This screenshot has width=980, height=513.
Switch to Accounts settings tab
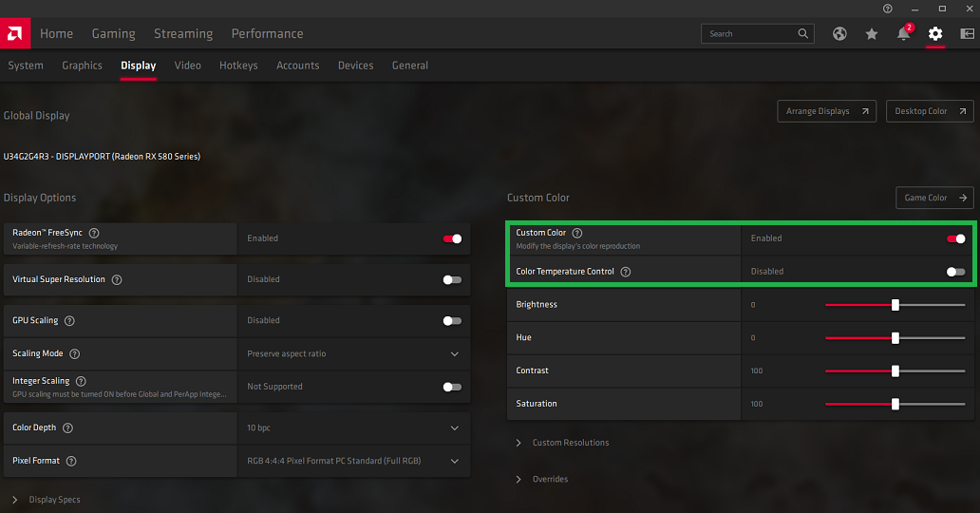(x=297, y=66)
